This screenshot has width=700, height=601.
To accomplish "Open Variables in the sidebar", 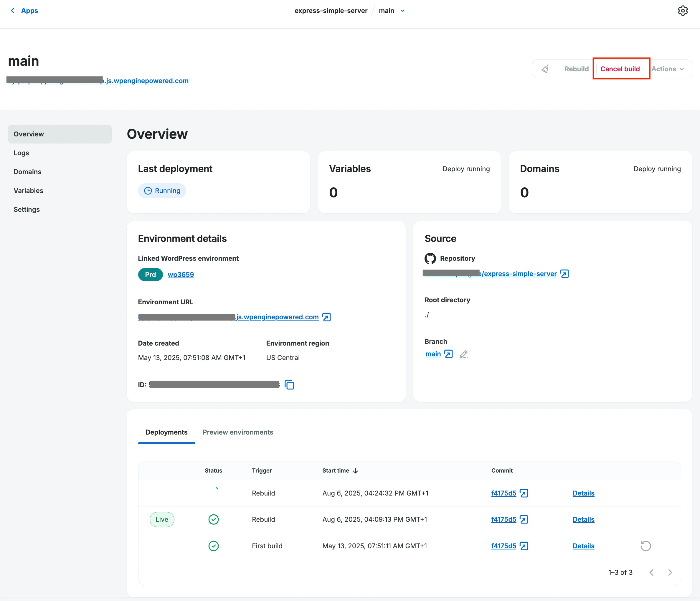I will tap(28, 191).
